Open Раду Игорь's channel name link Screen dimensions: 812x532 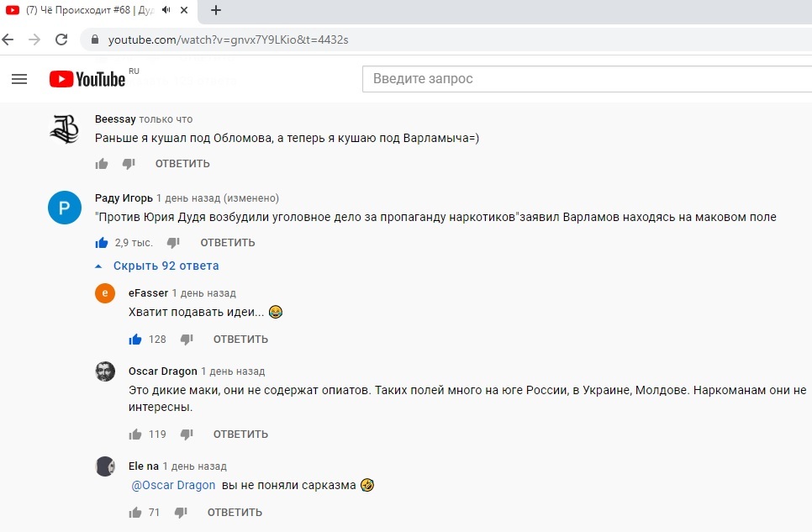pyautogui.click(x=124, y=198)
